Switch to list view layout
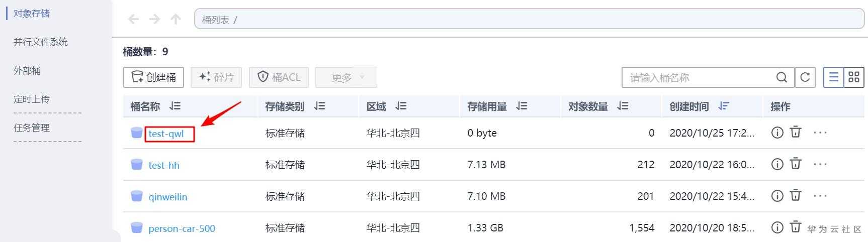868x242 pixels. (833, 77)
